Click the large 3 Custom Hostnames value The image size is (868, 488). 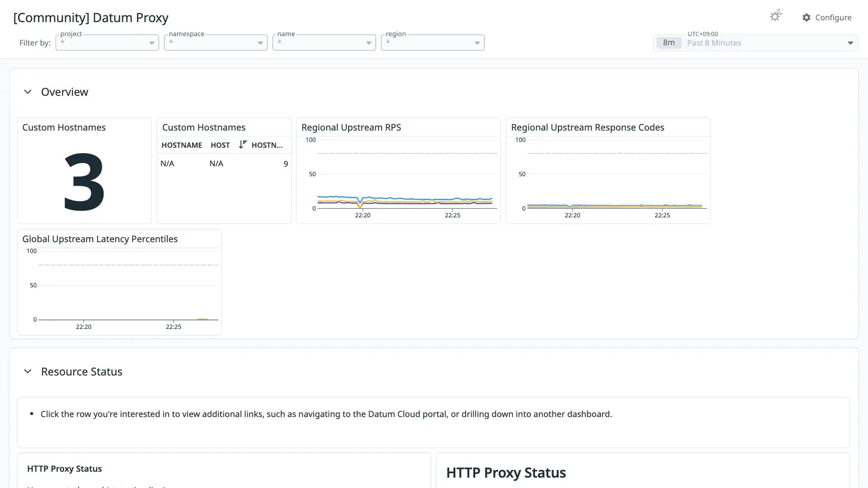pyautogui.click(x=84, y=182)
